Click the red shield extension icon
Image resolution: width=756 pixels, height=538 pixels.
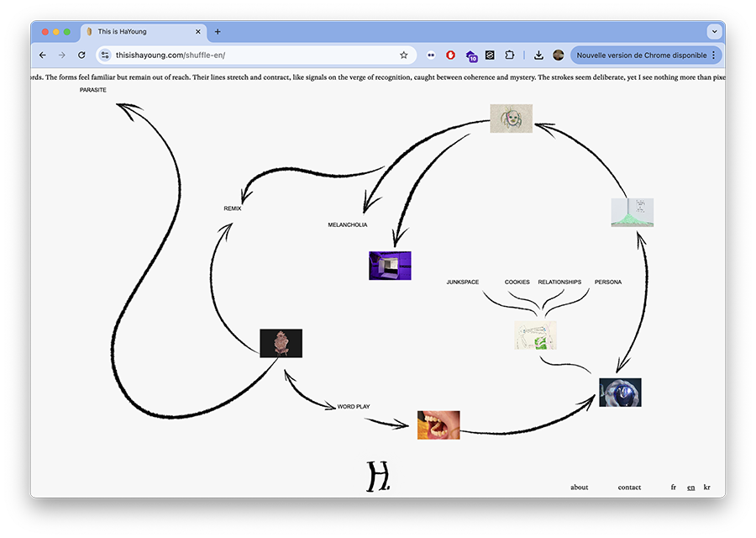coord(451,55)
